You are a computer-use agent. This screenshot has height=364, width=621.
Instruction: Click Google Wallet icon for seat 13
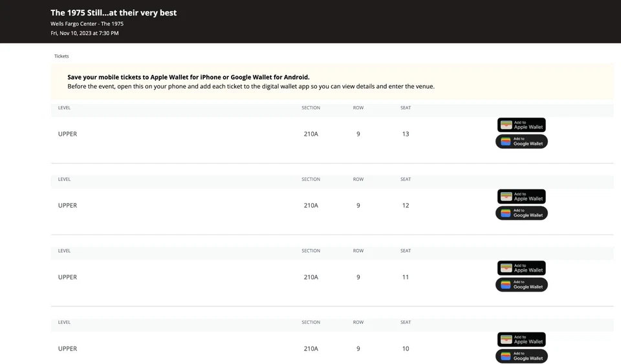click(x=506, y=142)
